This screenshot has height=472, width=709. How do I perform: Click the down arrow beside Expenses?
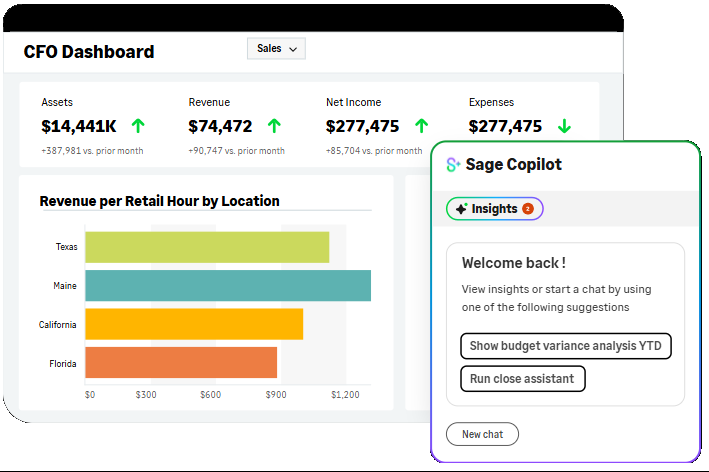click(x=564, y=126)
